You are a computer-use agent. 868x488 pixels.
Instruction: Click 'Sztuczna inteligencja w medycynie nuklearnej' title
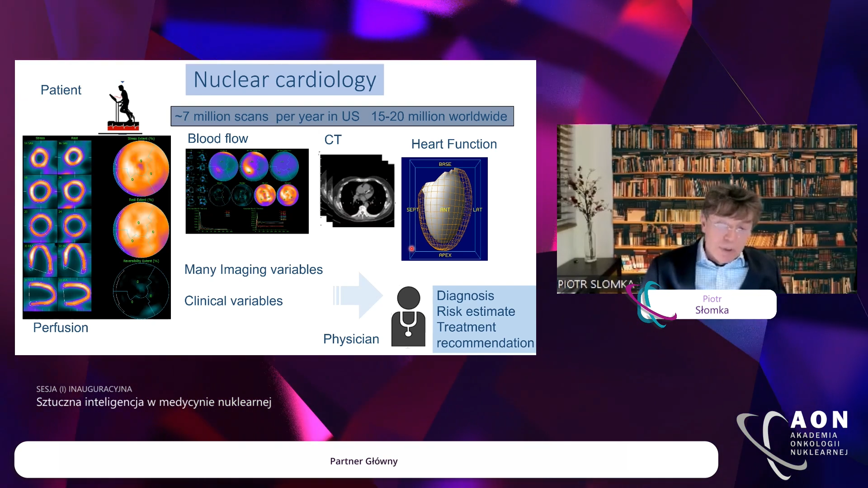click(x=154, y=402)
